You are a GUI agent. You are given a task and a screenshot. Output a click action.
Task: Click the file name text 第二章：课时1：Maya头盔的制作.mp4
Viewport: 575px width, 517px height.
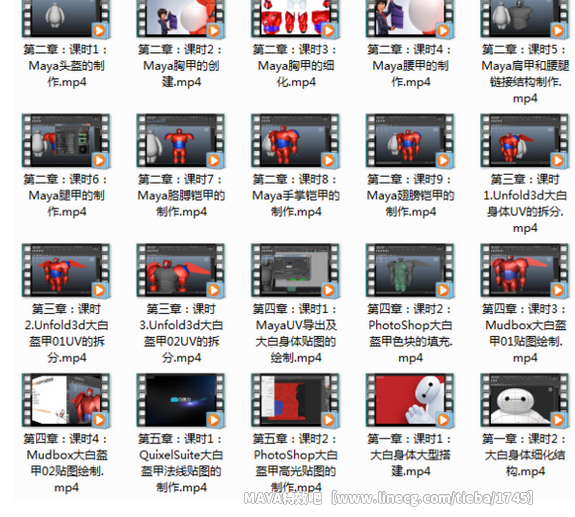[66, 66]
